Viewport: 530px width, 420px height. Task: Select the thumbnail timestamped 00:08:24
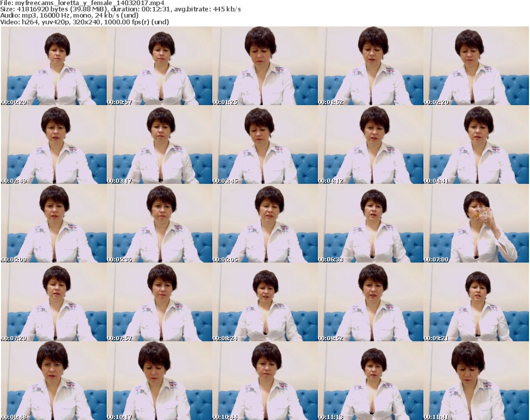point(265,302)
